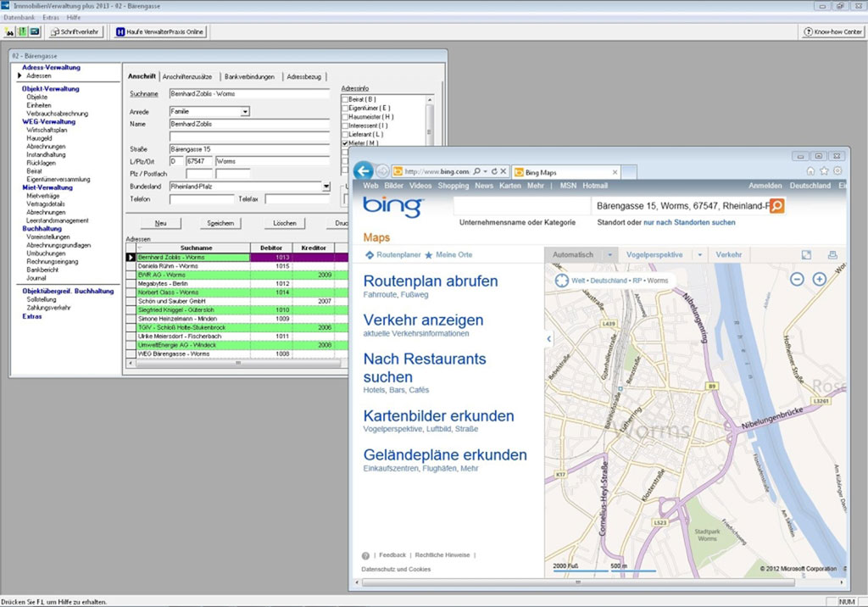Open Mietverträge under Miet-Verwaltung
Image resolution: width=868 pixels, height=607 pixels.
tap(42, 196)
